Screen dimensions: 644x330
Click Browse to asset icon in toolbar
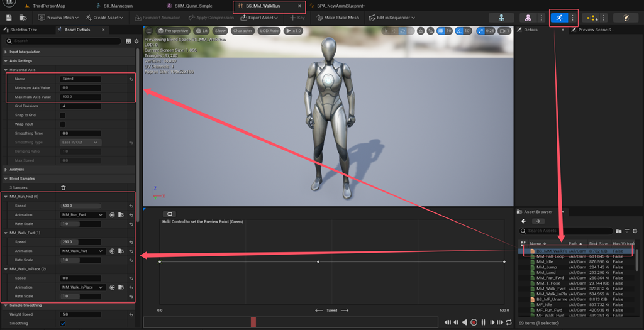[x=23, y=18]
